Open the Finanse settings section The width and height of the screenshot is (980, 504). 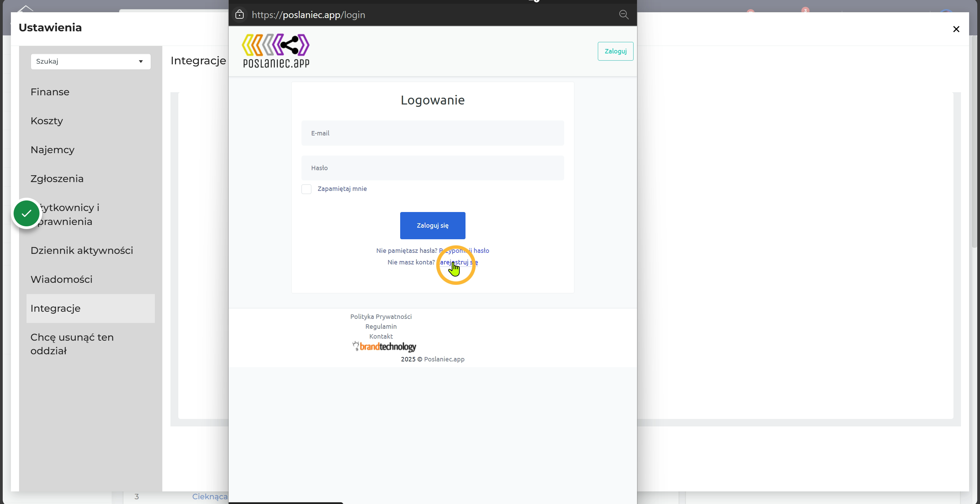50,92
